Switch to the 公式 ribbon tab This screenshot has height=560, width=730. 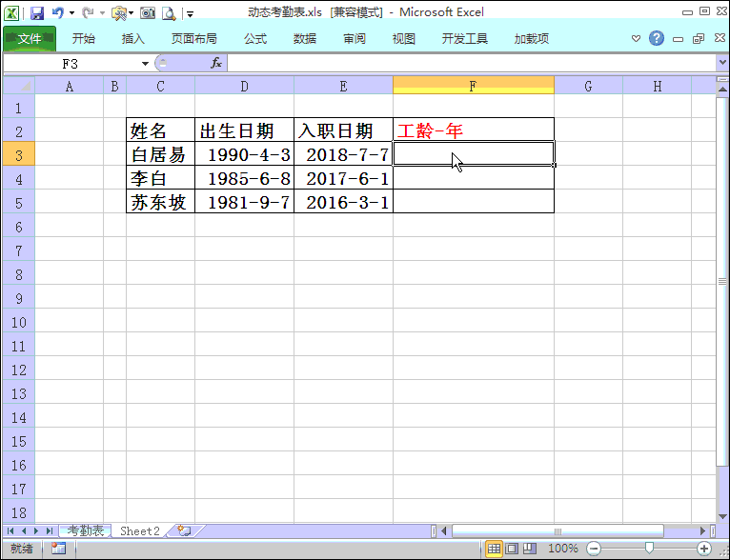(x=255, y=39)
